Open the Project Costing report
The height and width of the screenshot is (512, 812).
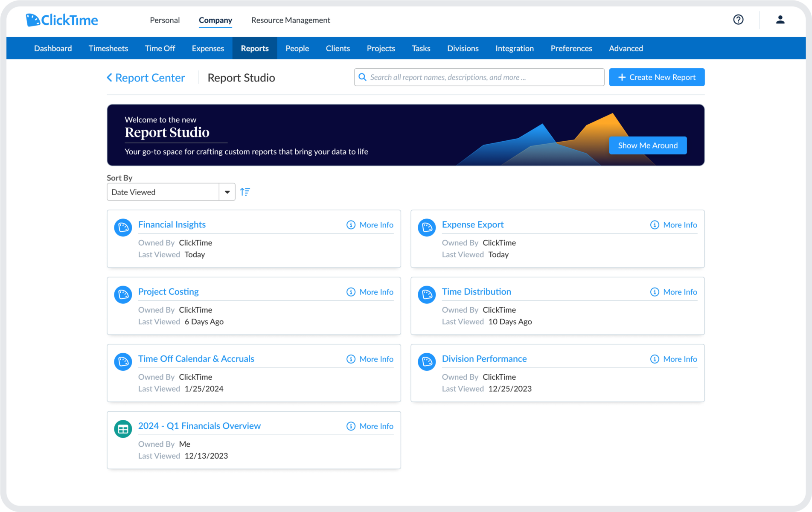pyautogui.click(x=169, y=292)
